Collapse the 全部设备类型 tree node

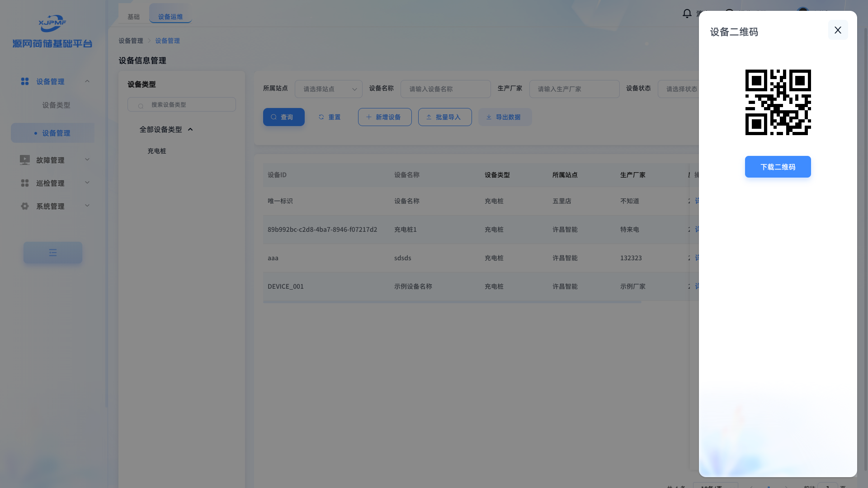tap(190, 130)
